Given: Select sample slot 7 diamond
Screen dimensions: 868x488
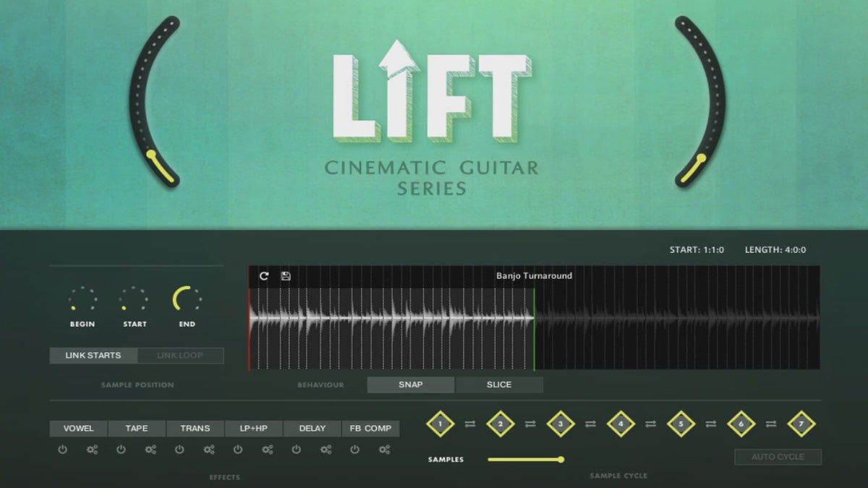Looking at the screenshot, I should [801, 424].
